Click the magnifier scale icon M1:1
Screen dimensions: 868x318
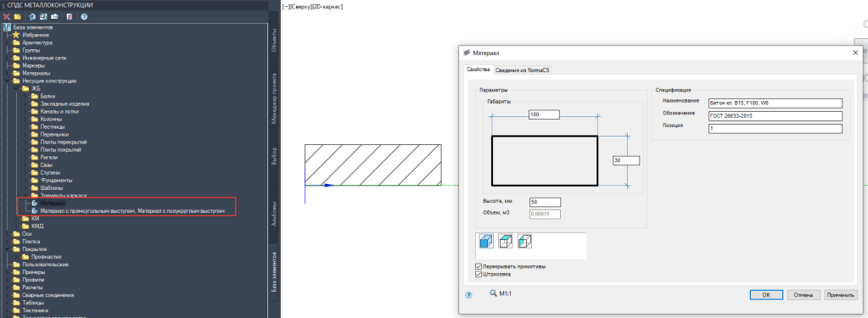pyautogui.click(x=494, y=293)
